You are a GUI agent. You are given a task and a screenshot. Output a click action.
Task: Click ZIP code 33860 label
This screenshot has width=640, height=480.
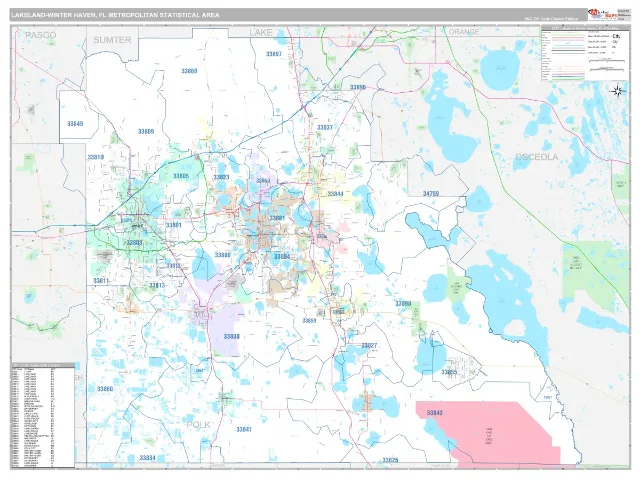(x=105, y=389)
